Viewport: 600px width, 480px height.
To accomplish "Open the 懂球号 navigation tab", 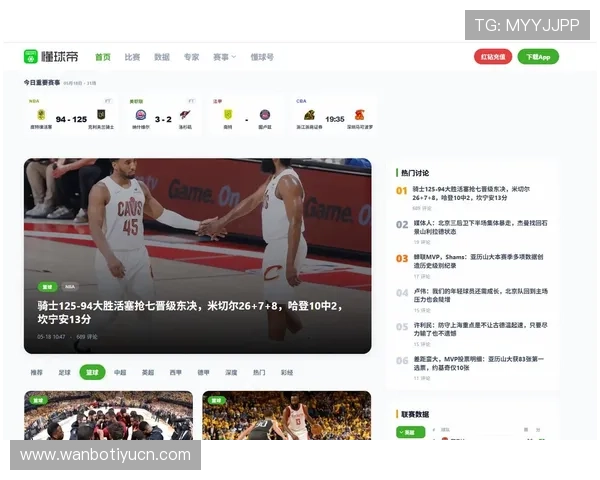I will 262,57.
